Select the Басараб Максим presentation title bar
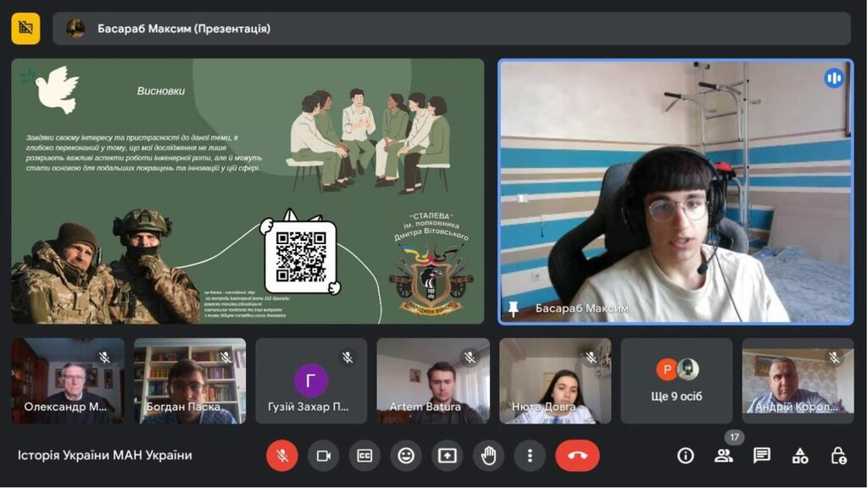 coord(451,29)
